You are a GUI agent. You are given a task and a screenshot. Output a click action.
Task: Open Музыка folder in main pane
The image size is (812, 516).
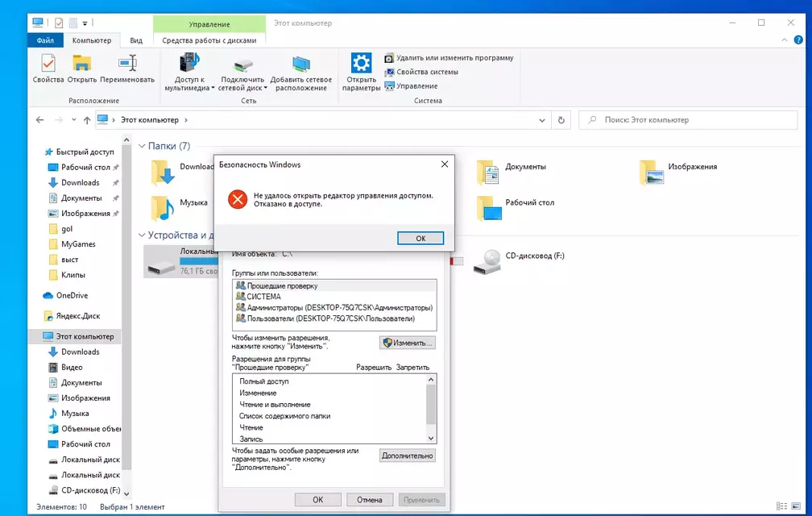[179, 208]
